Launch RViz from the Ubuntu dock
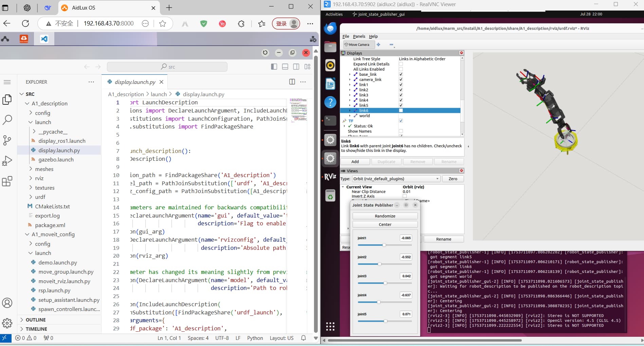Screen dimensions: 644x346 tap(330, 177)
